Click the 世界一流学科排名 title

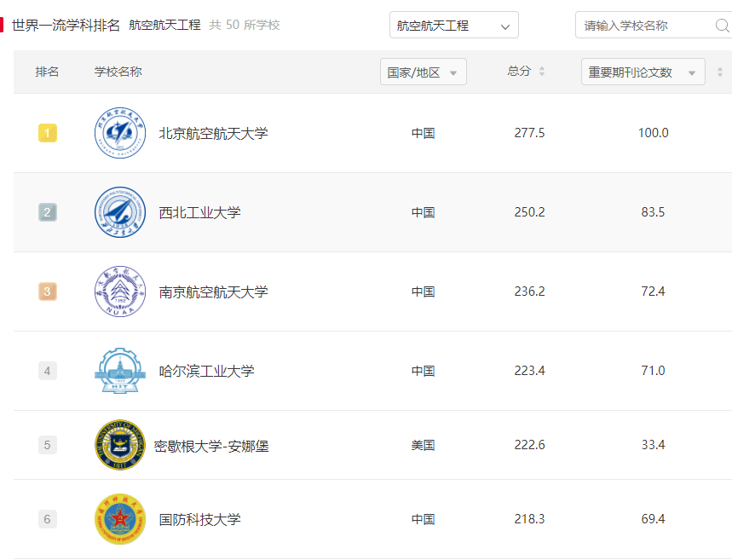click(66, 25)
